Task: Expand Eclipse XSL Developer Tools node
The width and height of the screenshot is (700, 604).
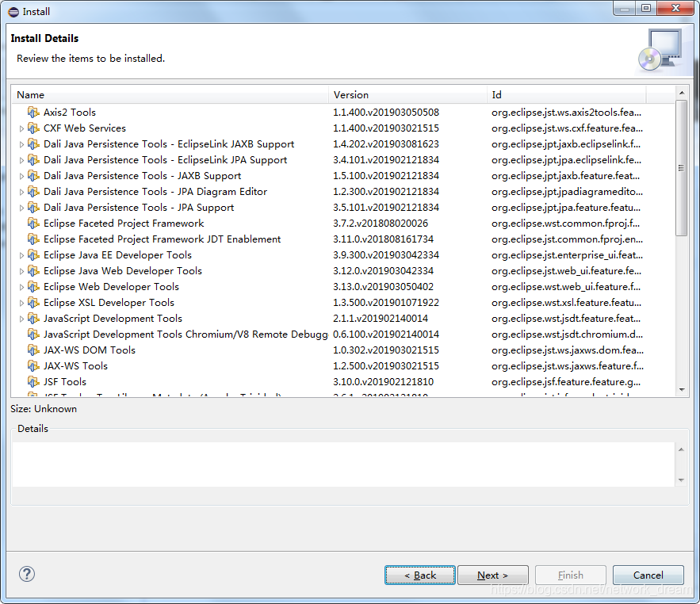Action: pyautogui.click(x=21, y=303)
